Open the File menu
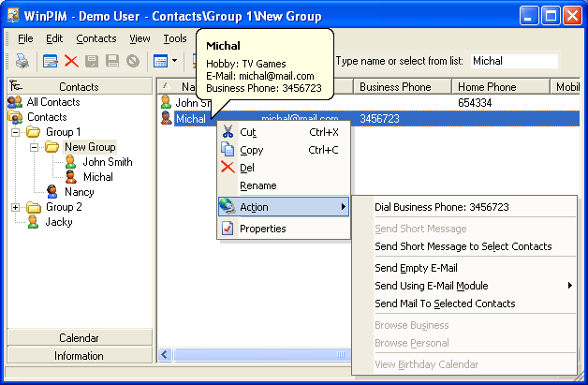 [25, 38]
